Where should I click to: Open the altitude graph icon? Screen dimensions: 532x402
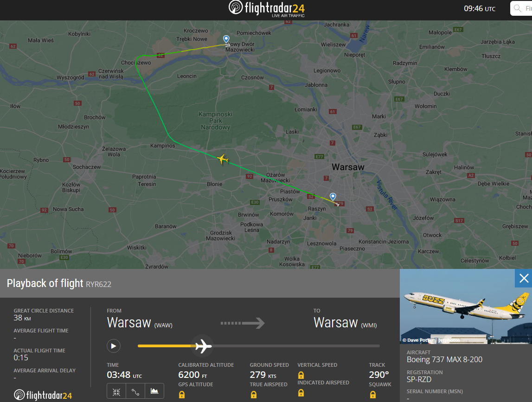(154, 391)
